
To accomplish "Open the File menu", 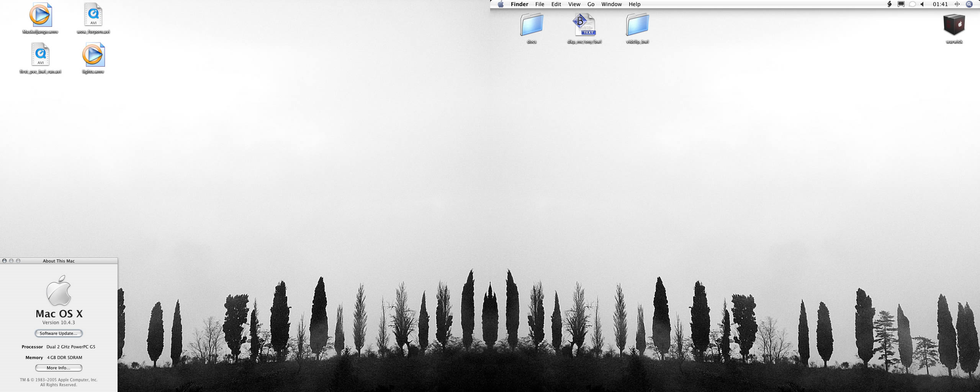I will point(540,4).
